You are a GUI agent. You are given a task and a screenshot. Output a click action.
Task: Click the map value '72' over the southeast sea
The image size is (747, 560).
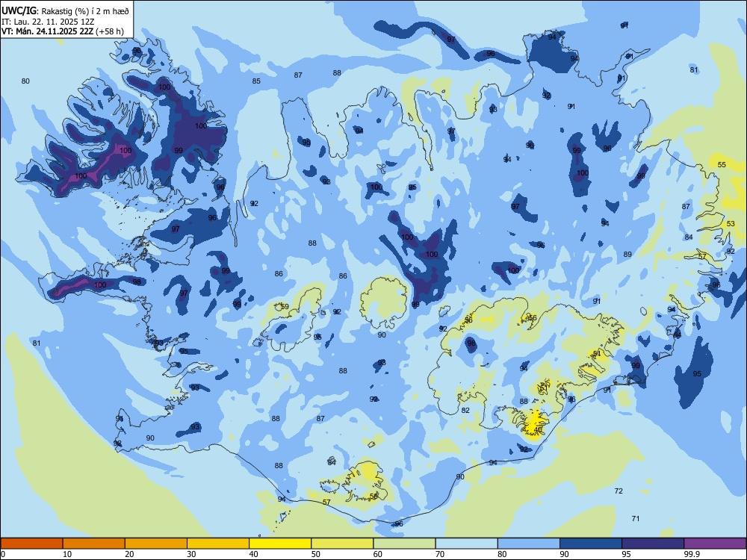(619, 491)
